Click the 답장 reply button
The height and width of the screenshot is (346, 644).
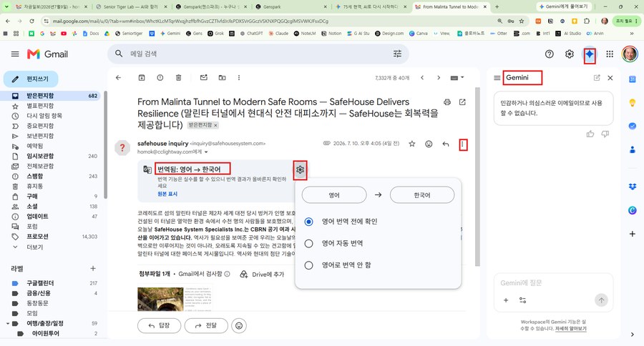tap(159, 325)
